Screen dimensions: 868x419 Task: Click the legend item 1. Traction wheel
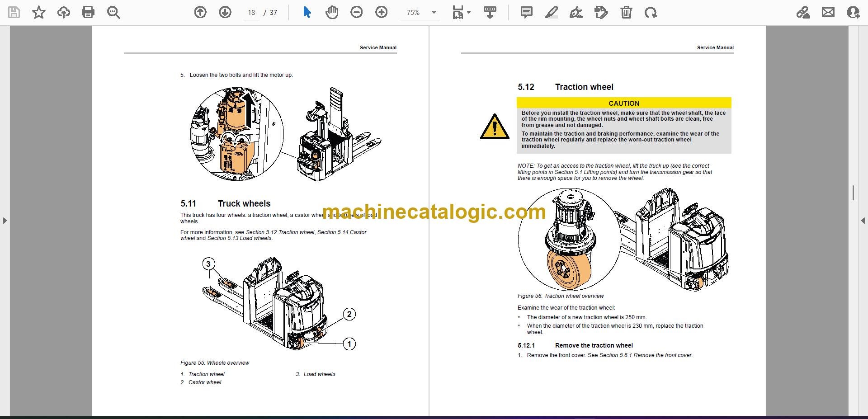tap(203, 374)
